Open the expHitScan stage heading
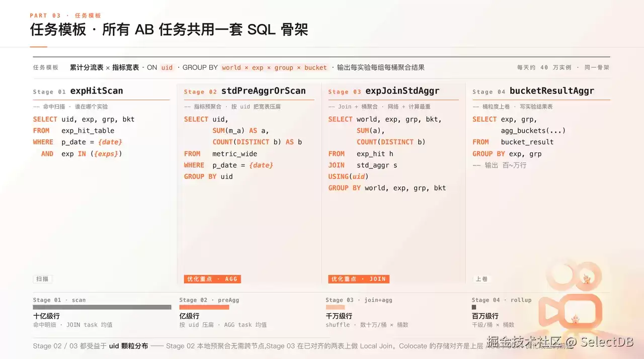 (x=97, y=91)
